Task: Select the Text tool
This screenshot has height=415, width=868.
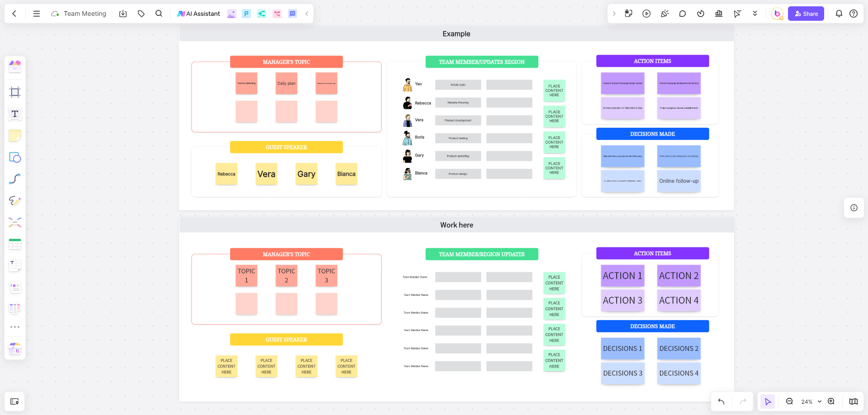Action: [15, 114]
